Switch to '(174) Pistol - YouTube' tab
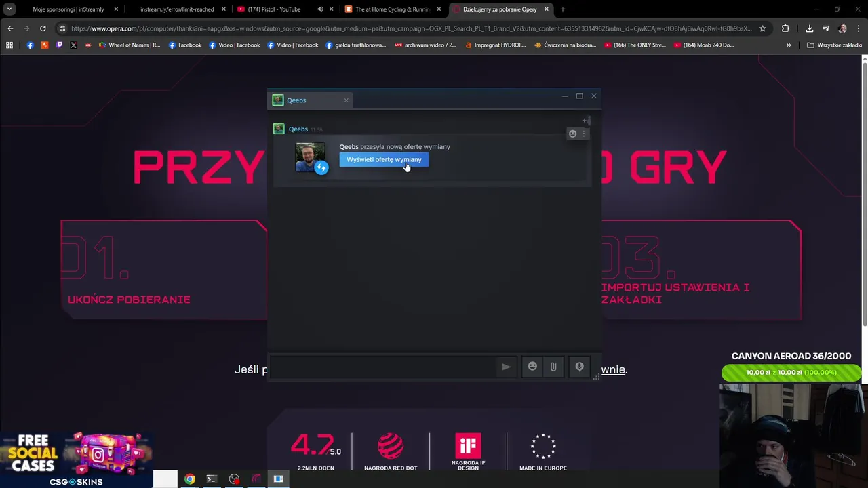The image size is (868, 488). 274,9
